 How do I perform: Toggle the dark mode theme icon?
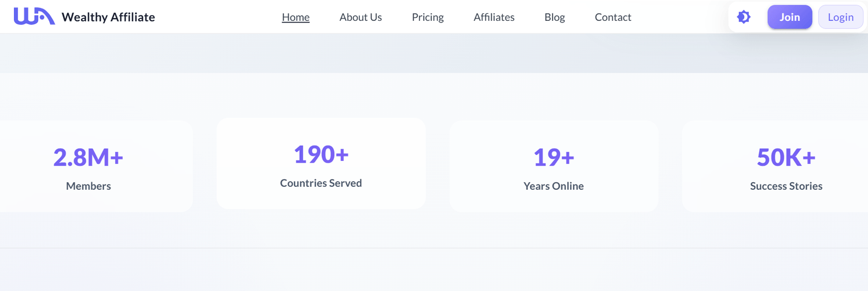pyautogui.click(x=744, y=17)
